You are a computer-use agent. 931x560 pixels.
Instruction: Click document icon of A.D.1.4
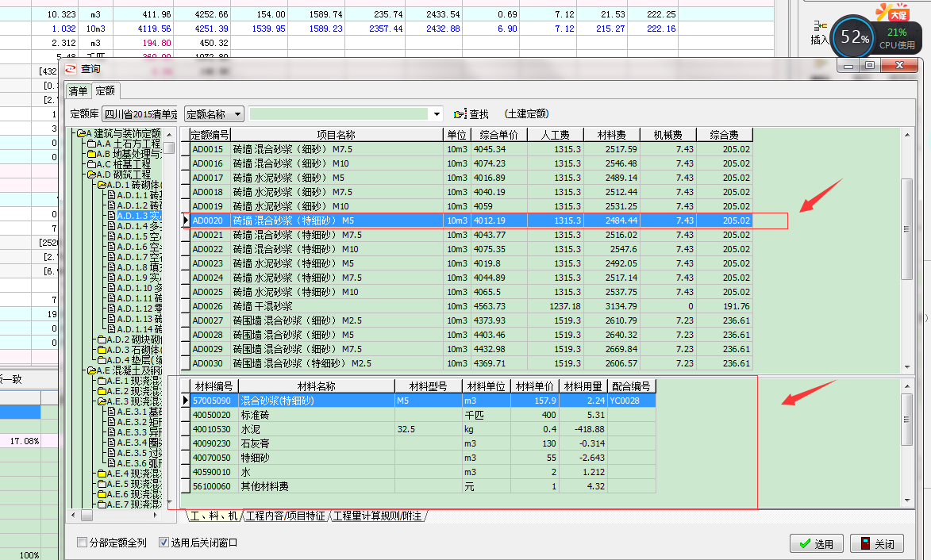[112, 226]
